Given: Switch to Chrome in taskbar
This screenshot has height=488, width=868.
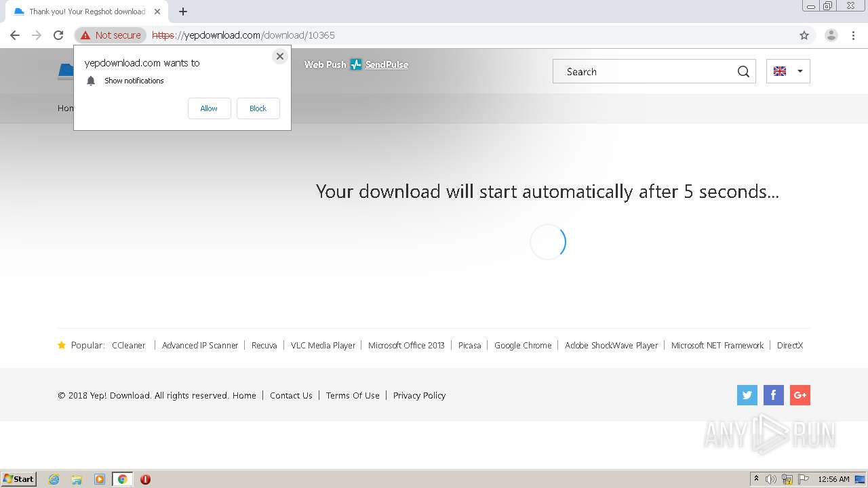Looking at the screenshot, I should (x=122, y=479).
